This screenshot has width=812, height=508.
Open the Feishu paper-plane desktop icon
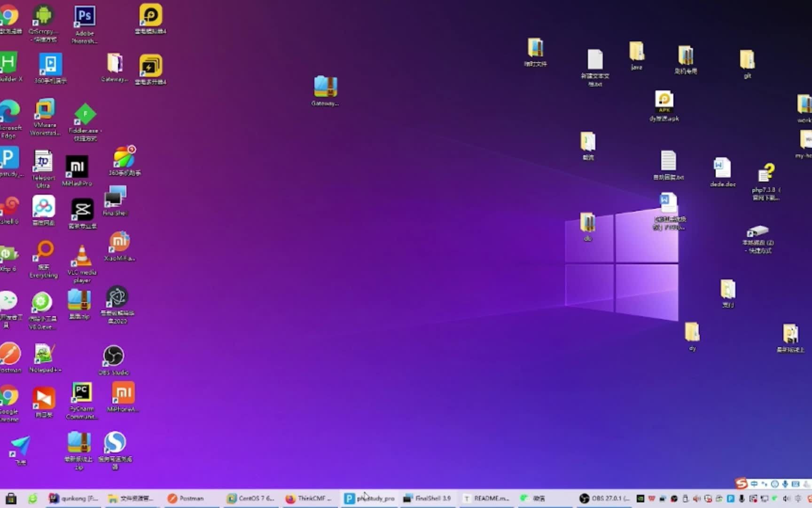[20, 451]
